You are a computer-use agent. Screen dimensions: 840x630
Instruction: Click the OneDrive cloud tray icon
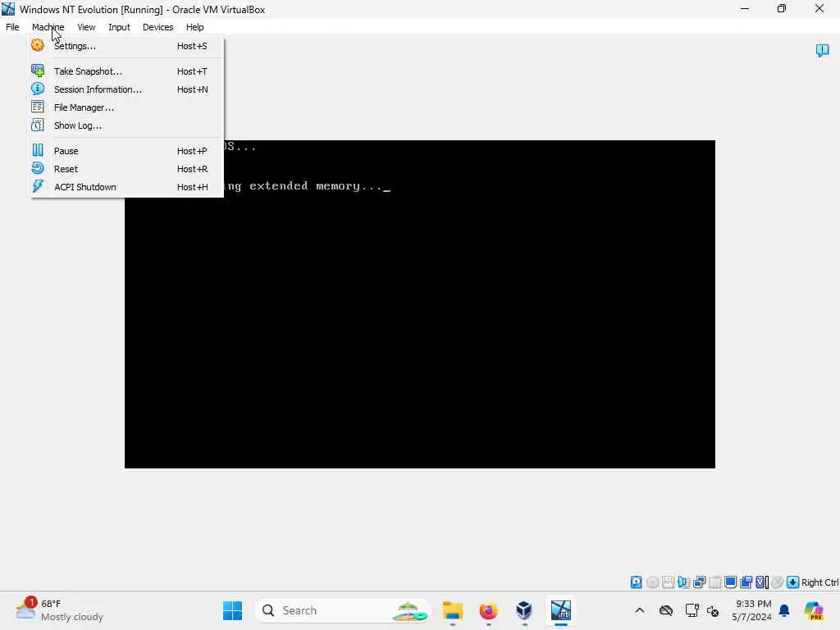click(666, 610)
